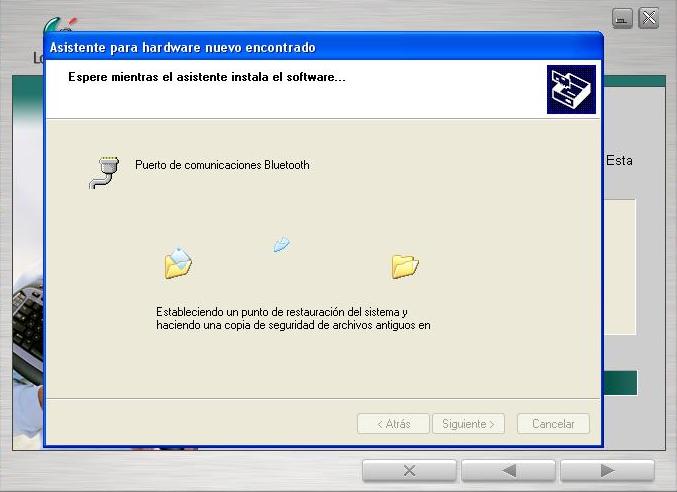Click the green bar right of the wizard

[x=620, y=382]
